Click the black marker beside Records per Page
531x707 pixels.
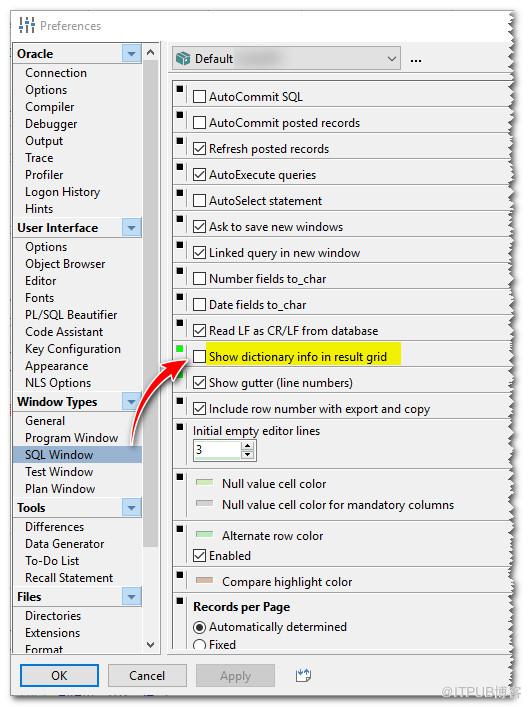click(180, 601)
